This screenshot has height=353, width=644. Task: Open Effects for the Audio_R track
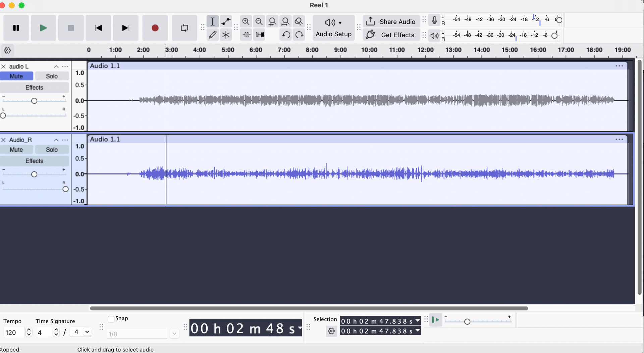[34, 161]
